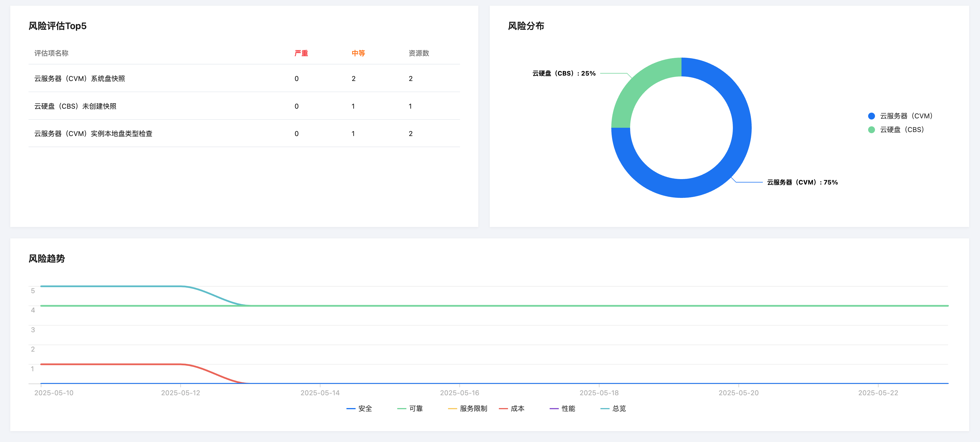The height and width of the screenshot is (442, 980).
Task: Select row 云服务器（CVM）系统盘快照
Action: [x=80, y=79]
